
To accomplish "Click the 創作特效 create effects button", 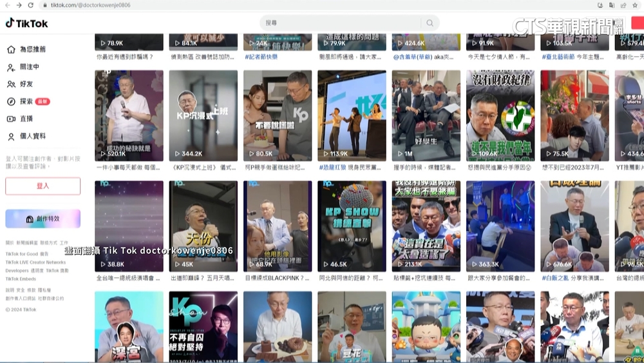I will (43, 219).
